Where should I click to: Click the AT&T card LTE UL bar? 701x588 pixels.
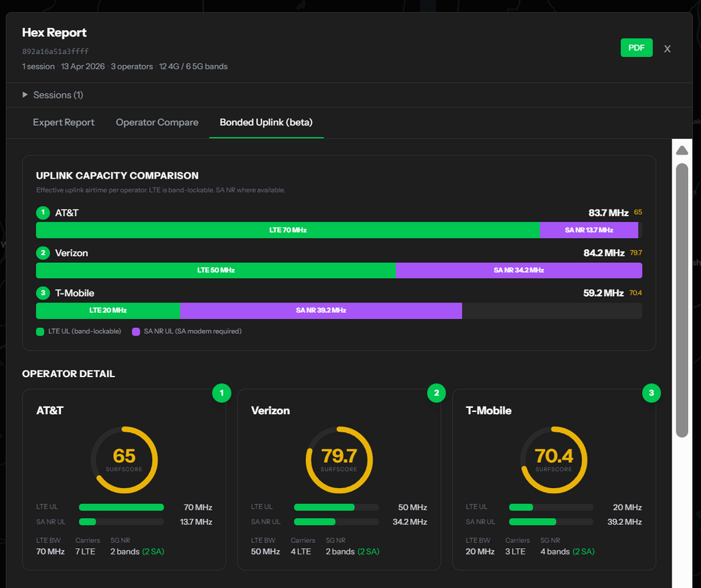(x=122, y=507)
